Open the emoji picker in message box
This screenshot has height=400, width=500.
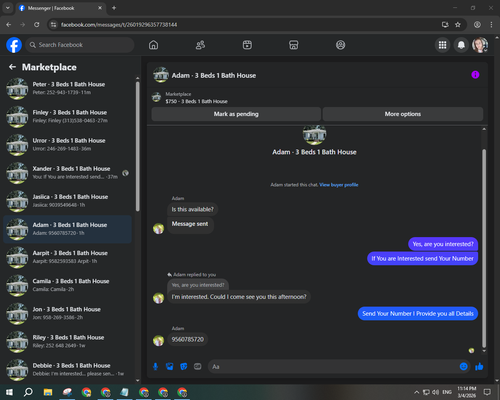463,367
